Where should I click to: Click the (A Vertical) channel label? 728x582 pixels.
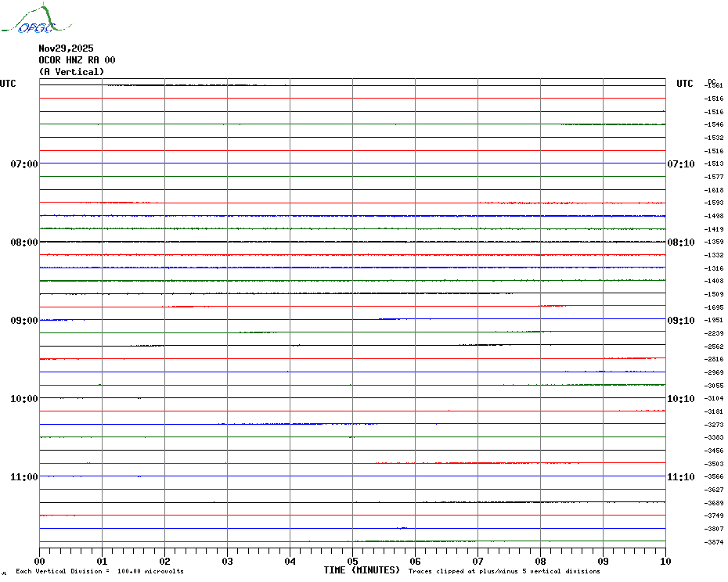(x=71, y=72)
